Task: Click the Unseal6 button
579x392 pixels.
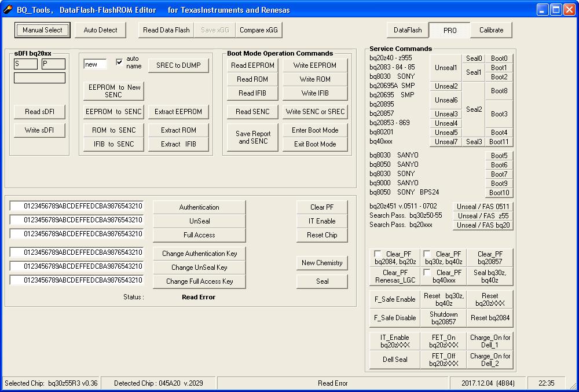Action: [446, 100]
